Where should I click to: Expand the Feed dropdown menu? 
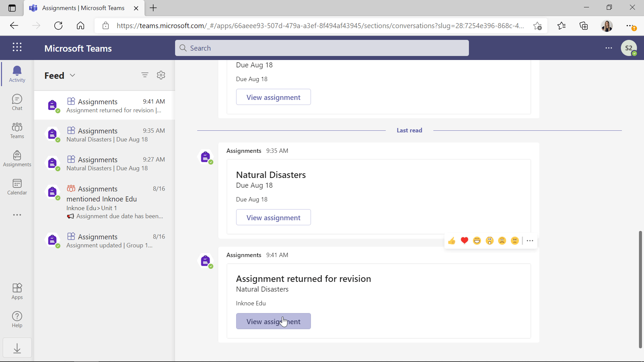tap(72, 75)
